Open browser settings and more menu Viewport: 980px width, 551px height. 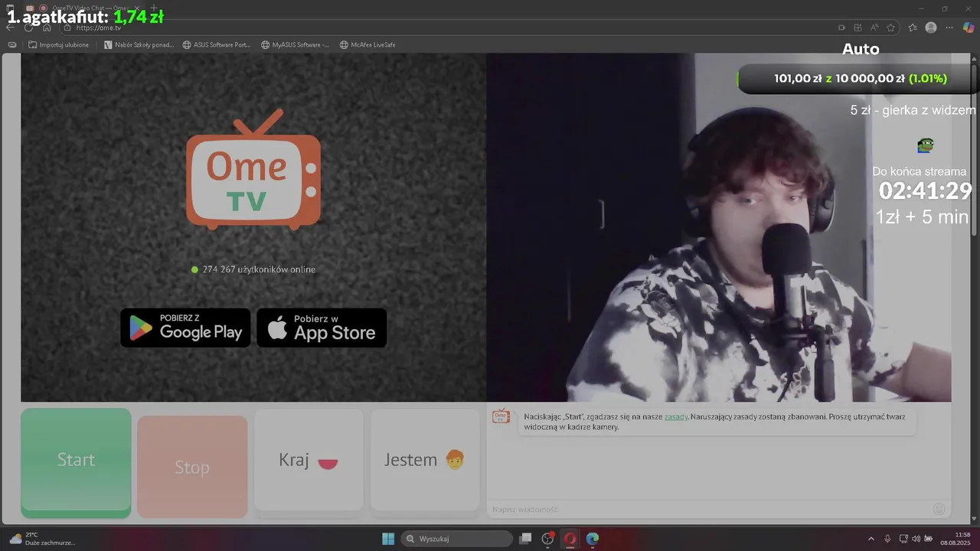point(949,28)
